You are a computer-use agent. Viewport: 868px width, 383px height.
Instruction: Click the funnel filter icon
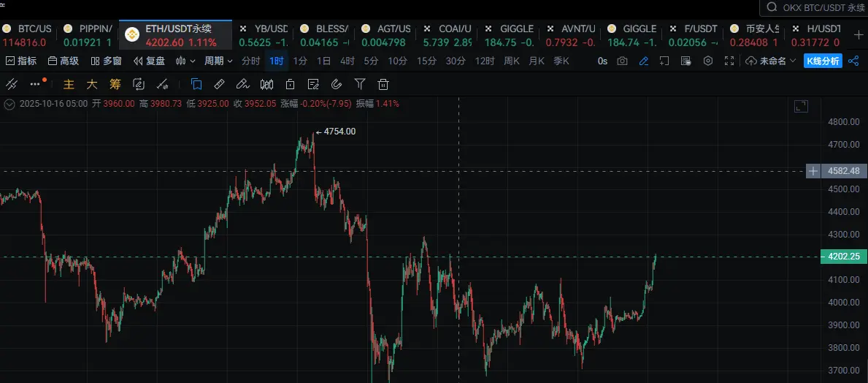pyautogui.click(x=360, y=84)
